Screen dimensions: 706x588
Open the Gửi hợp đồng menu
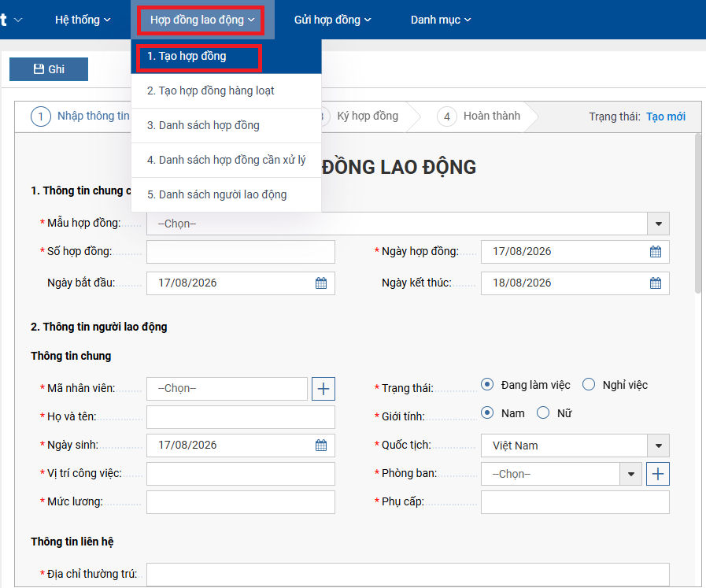(x=332, y=20)
